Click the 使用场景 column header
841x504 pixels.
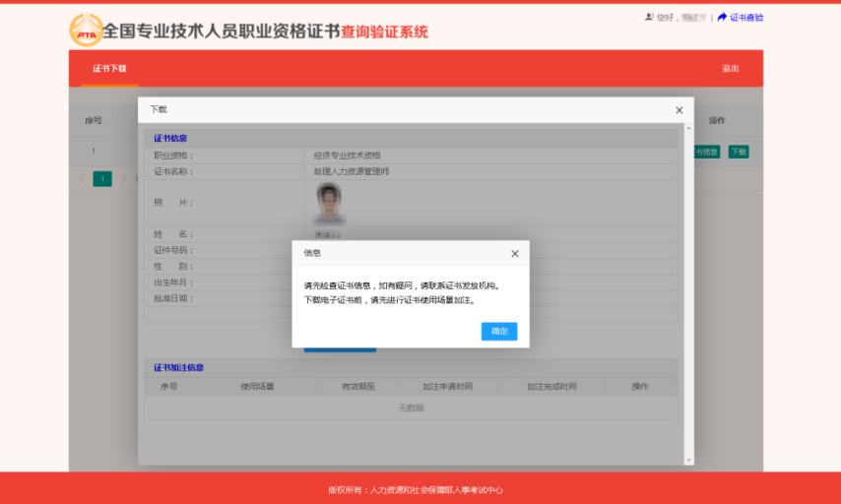[257, 387]
